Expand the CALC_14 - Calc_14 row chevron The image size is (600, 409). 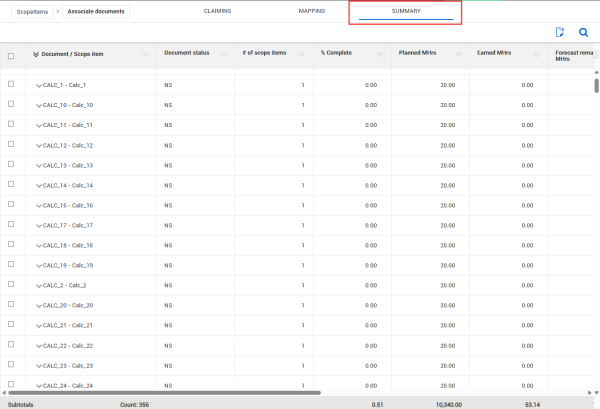[x=39, y=186]
